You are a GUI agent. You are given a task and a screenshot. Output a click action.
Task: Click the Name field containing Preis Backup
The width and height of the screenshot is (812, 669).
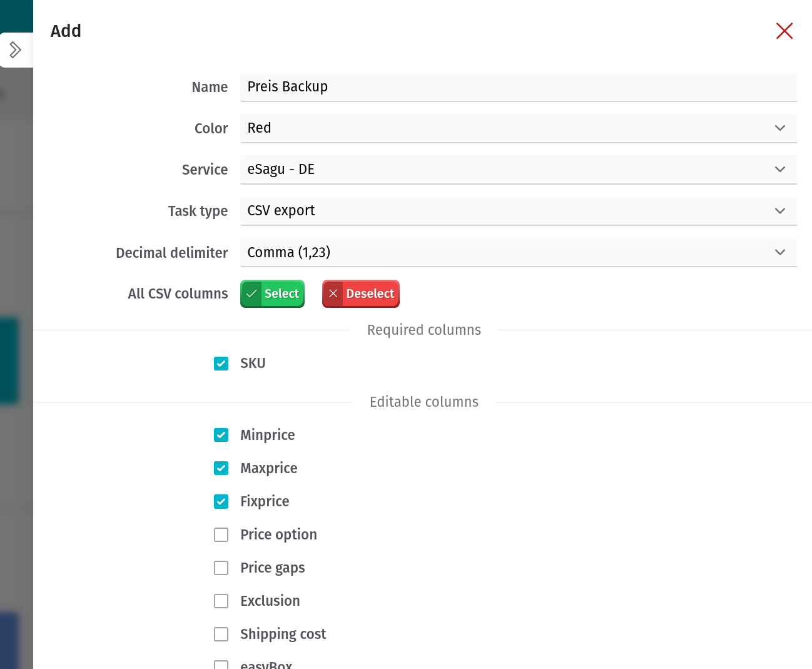pyautogui.click(x=519, y=86)
